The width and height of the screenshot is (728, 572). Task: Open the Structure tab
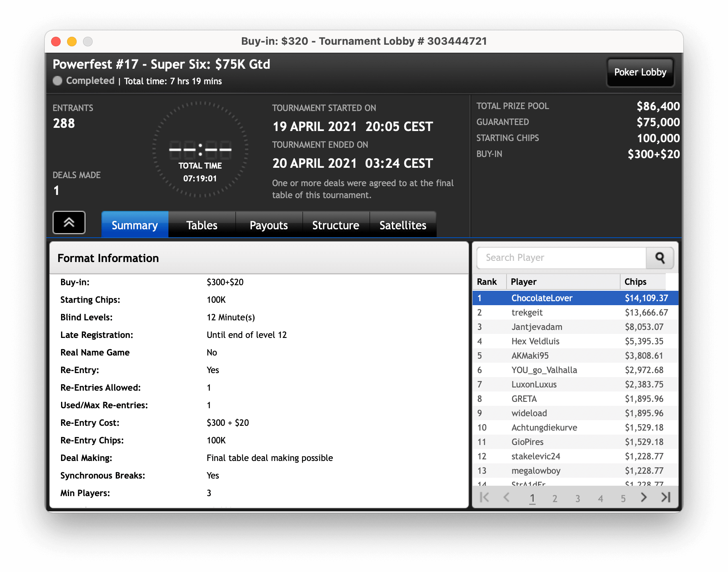(x=336, y=225)
